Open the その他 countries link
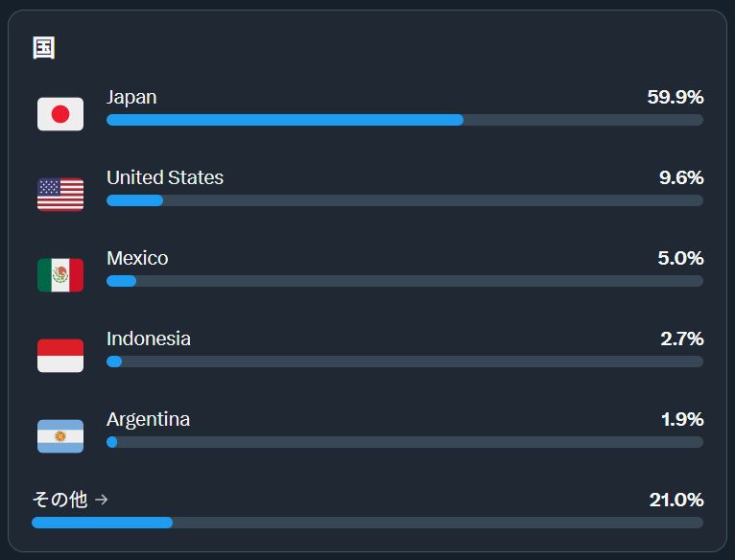Screen dimensions: 735x560 coord(59,500)
